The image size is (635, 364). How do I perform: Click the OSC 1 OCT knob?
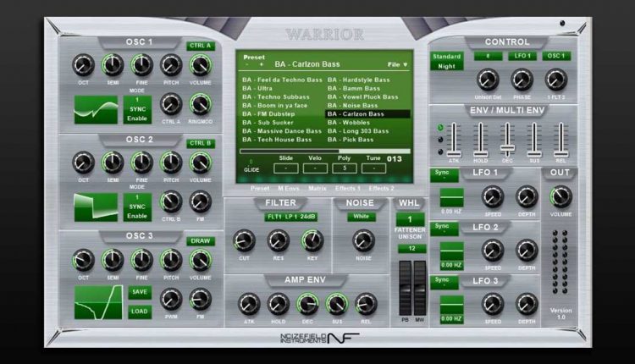pyautogui.click(x=83, y=65)
